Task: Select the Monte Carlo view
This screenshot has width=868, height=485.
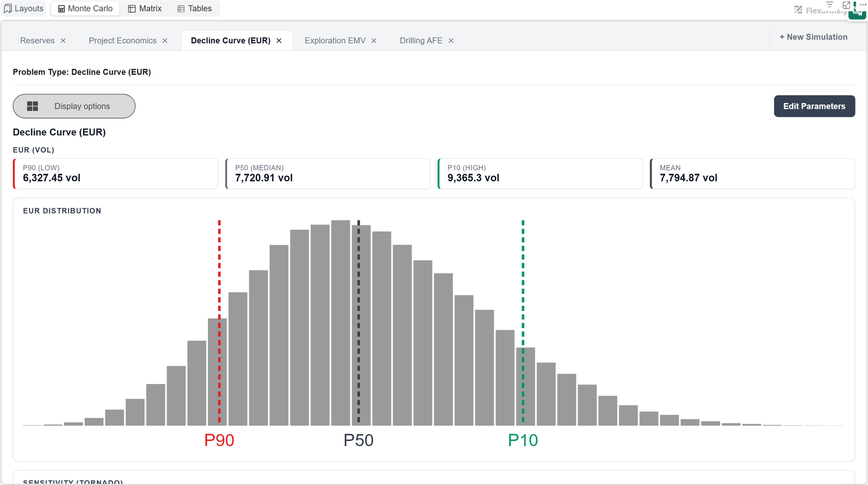Action: 85,9
